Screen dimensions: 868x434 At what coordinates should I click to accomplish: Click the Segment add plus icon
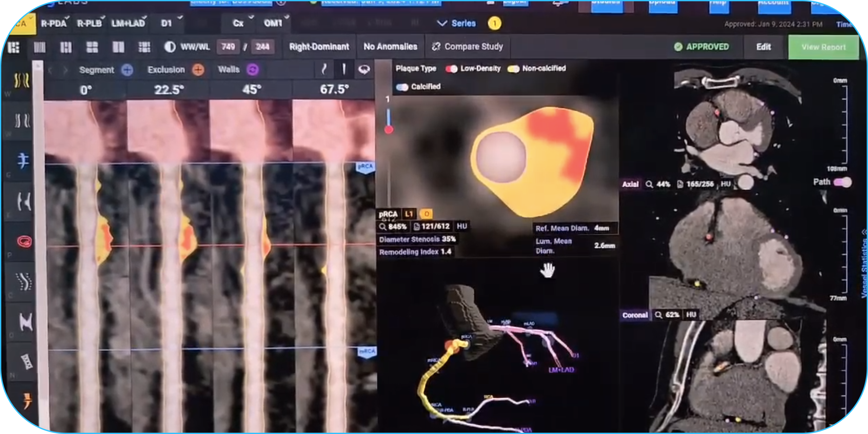pos(127,70)
